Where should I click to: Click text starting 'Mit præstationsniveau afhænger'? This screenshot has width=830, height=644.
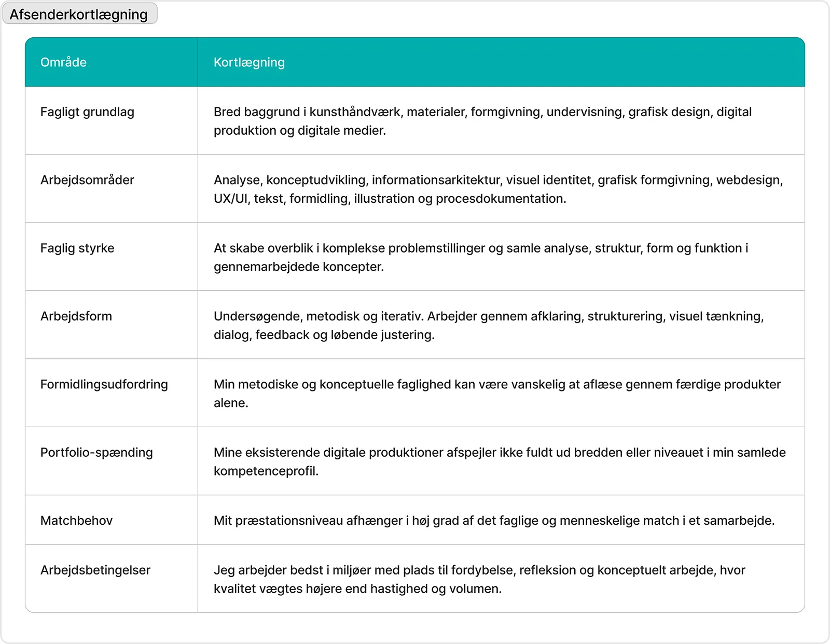[x=494, y=521]
